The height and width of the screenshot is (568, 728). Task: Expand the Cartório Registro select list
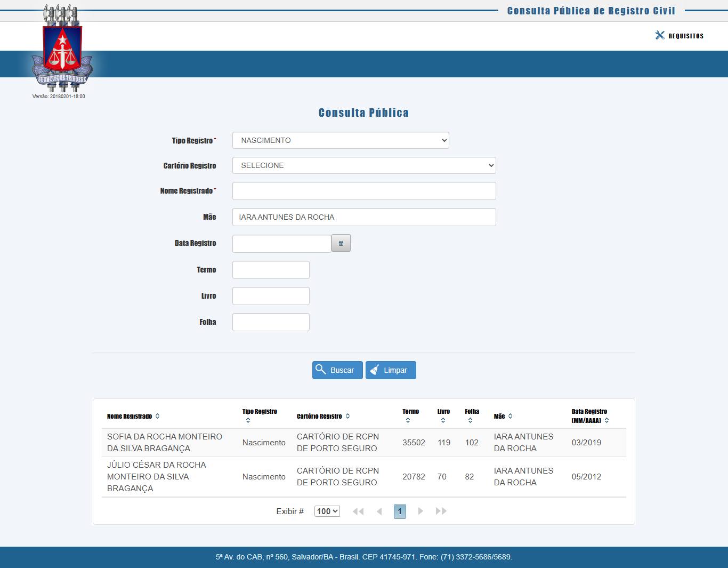click(x=364, y=165)
